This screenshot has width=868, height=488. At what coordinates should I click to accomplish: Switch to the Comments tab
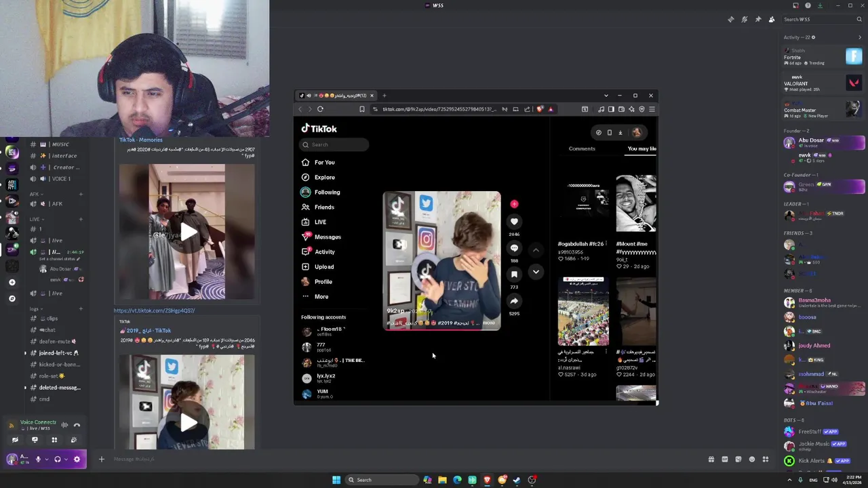[x=582, y=148]
